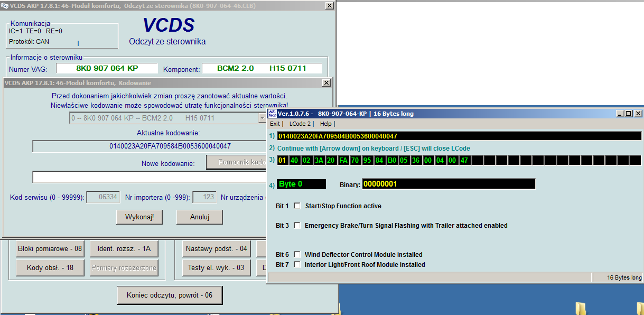
Task: Select byte cell B0 in LCode
Action: pyautogui.click(x=391, y=160)
